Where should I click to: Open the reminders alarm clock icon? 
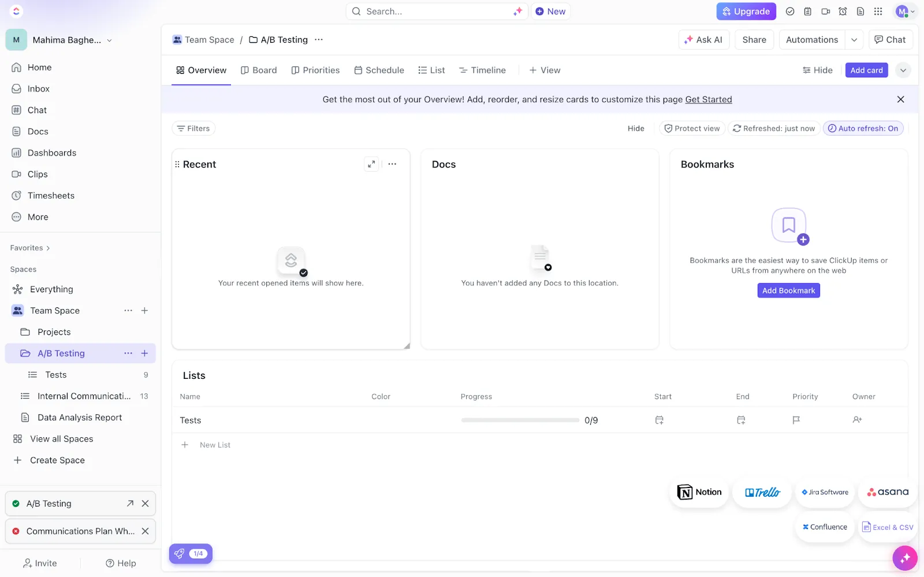843,12
